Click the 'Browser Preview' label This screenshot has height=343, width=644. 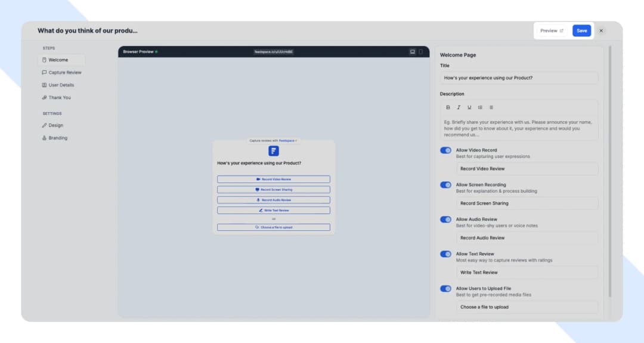138,52
